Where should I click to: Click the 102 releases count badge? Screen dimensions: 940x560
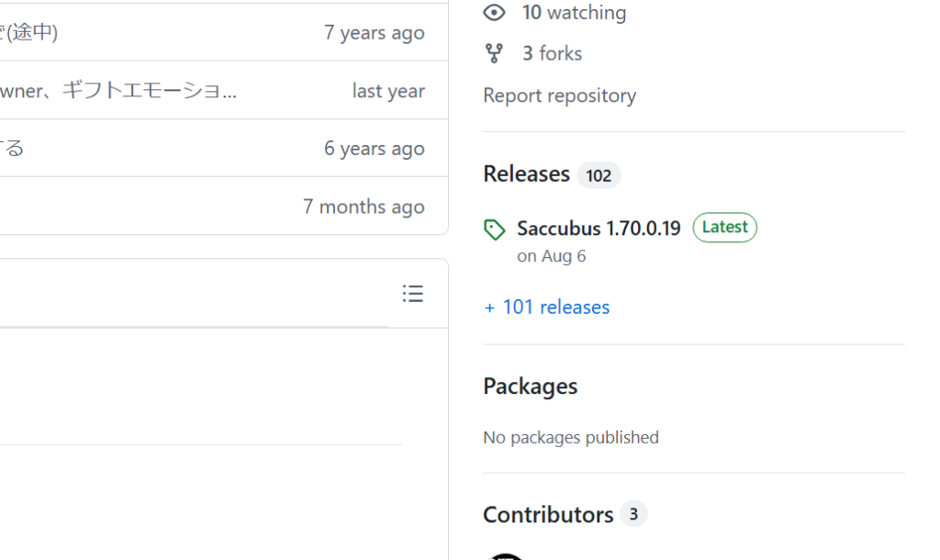tap(599, 175)
